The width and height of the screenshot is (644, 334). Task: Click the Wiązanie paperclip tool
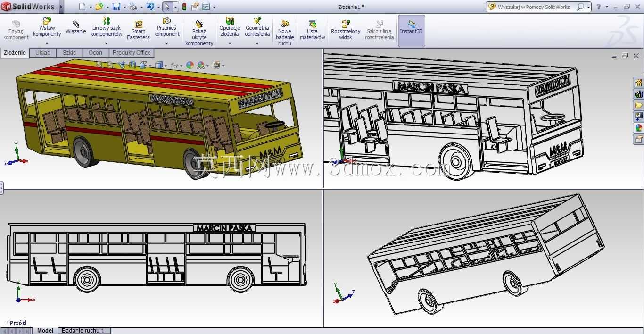point(76,27)
